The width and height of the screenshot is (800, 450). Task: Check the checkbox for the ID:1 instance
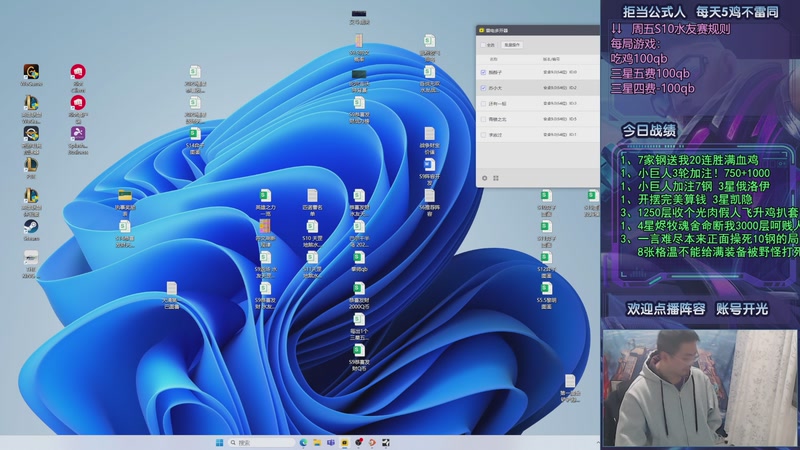pos(483,135)
